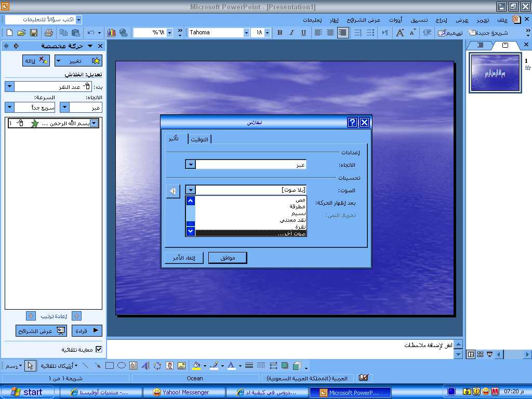Viewport: 532px width, 399px height.
Task: Open the تنسيق menu
Action: click(419, 20)
